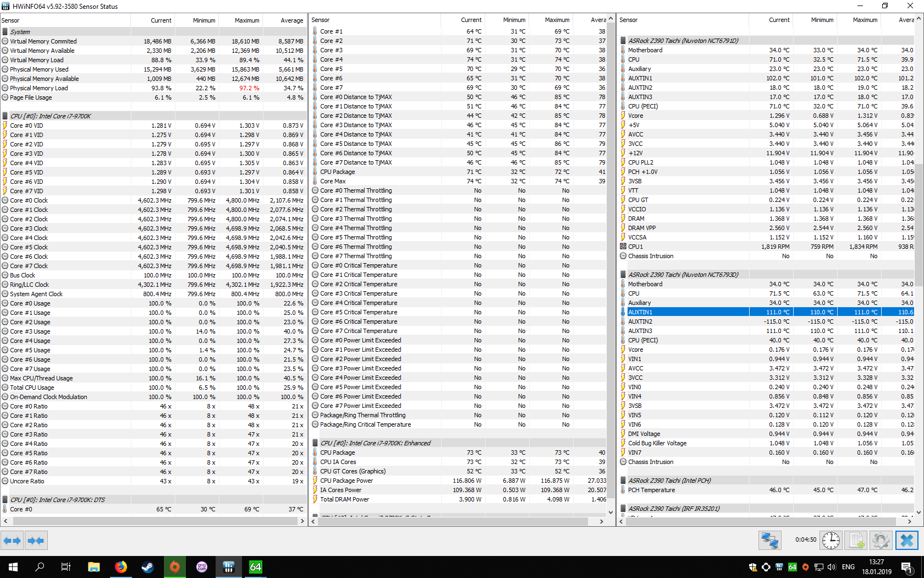This screenshot has width=924, height=578.
Task: Select the Bus Clock row
Action: (153, 275)
